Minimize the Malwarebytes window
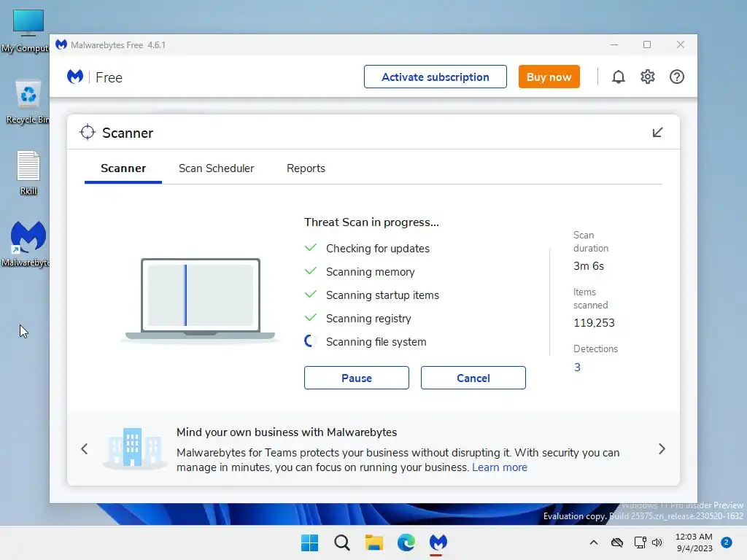The height and width of the screenshot is (560, 747). (614, 44)
